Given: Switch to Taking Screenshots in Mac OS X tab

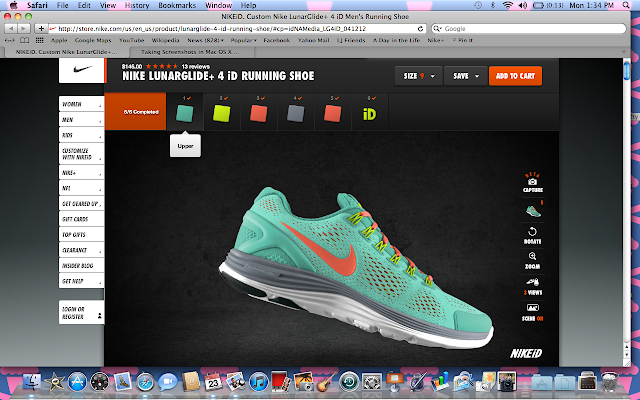Looking at the screenshot, I should click(x=192, y=52).
